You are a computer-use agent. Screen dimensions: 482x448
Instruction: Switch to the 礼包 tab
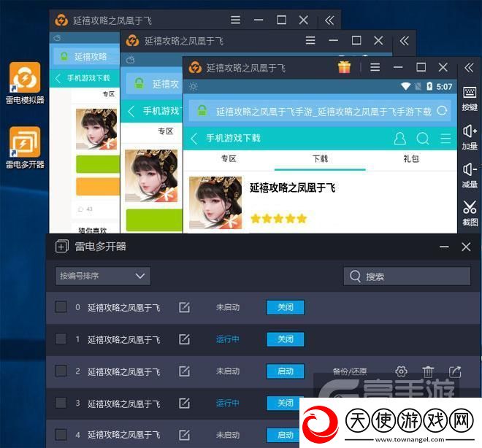(x=411, y=159)
